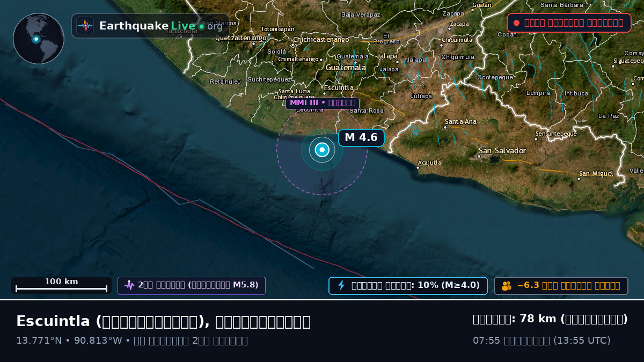Click the red-outlined alert badge

[569, 23]
